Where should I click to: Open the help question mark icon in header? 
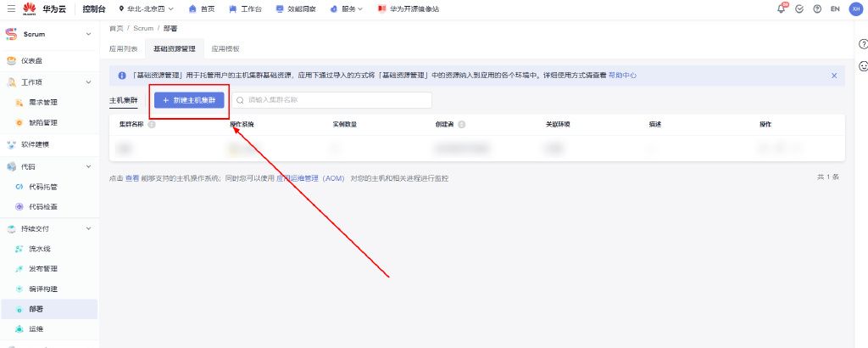coord(817,8)
